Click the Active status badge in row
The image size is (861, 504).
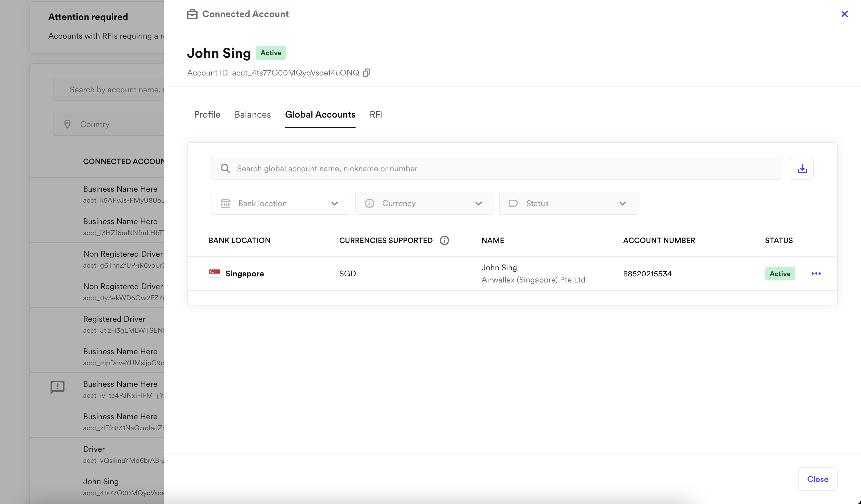click(780, 273)
